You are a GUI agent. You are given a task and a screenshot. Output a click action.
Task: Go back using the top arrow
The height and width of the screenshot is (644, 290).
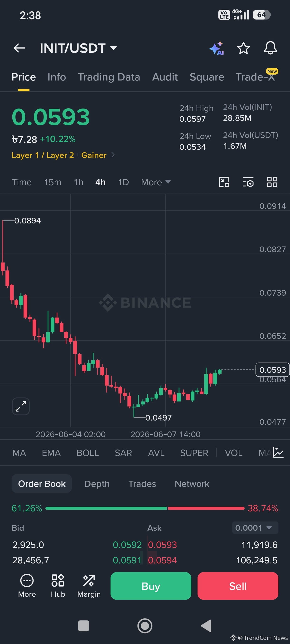pos(19,48)
